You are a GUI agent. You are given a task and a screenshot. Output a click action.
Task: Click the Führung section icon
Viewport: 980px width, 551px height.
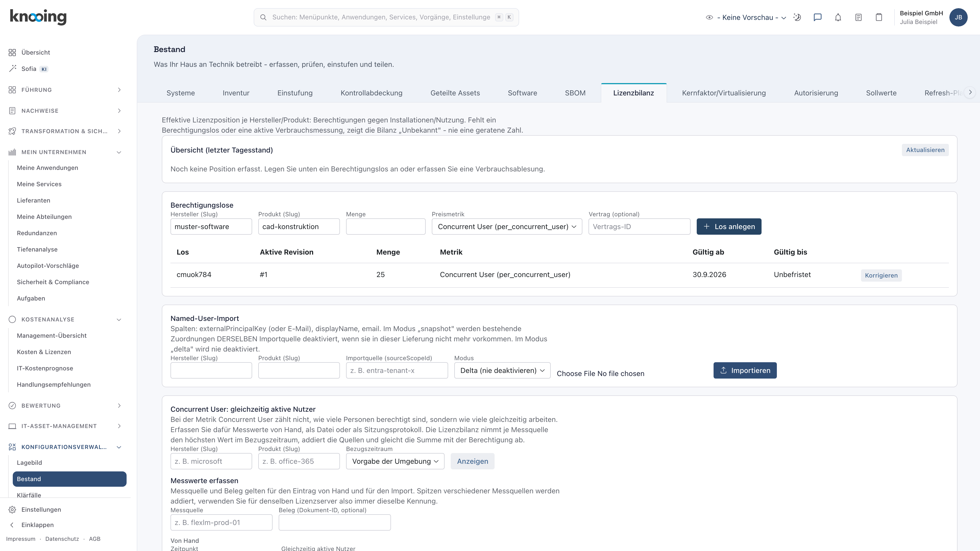click(x=12, y=90)
